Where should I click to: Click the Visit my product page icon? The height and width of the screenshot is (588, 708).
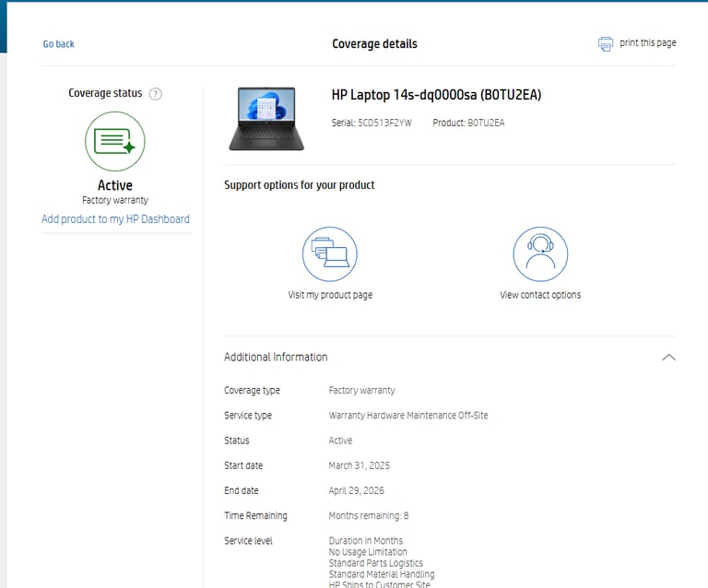pos(330,254)
